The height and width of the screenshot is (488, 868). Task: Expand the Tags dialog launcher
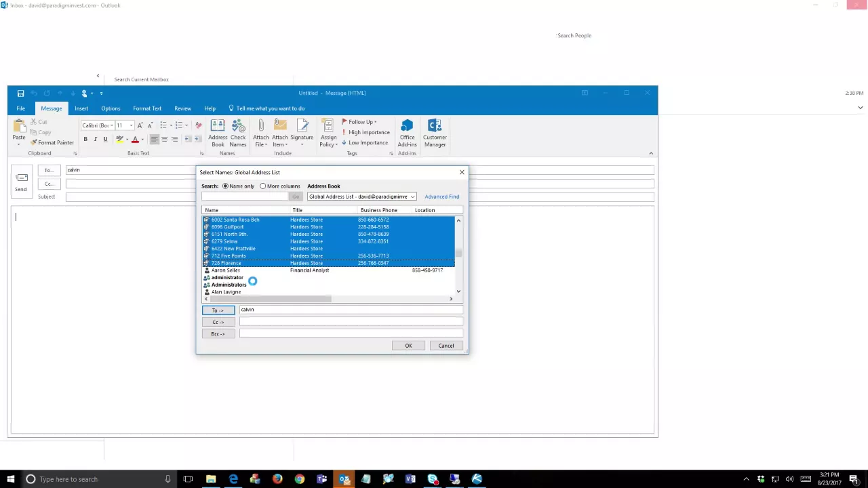pyautogui.click(x=391, y=154)
